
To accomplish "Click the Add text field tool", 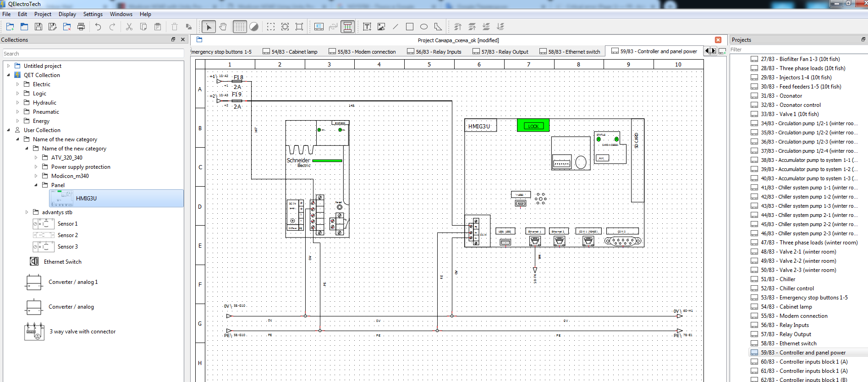I will tap(367, 27).
